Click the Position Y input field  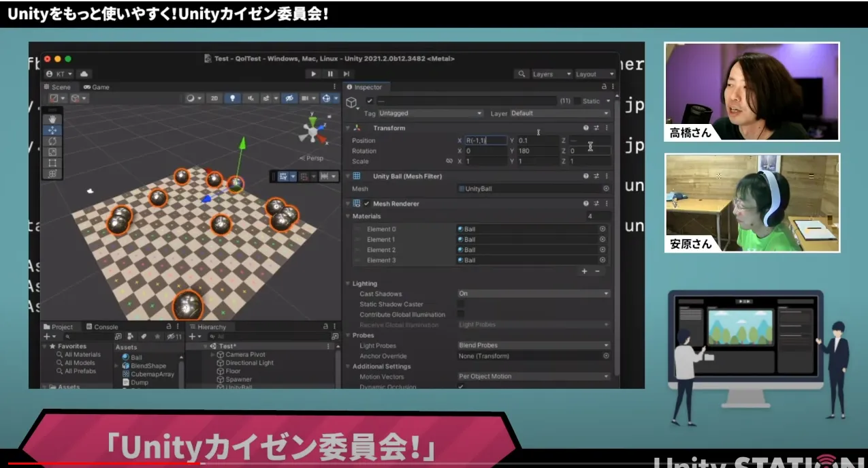[x=538, y=140]
